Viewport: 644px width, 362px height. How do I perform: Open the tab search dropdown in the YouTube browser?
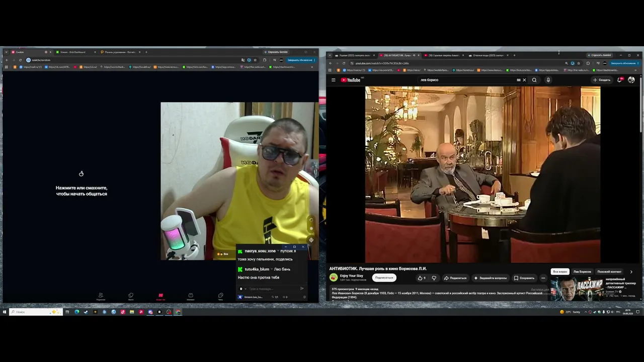(330, 55)
